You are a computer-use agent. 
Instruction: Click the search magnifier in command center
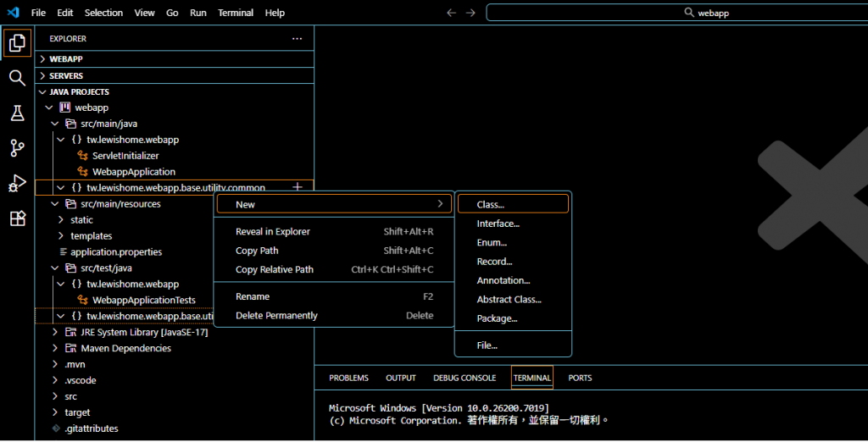click(x=688, y=12)
